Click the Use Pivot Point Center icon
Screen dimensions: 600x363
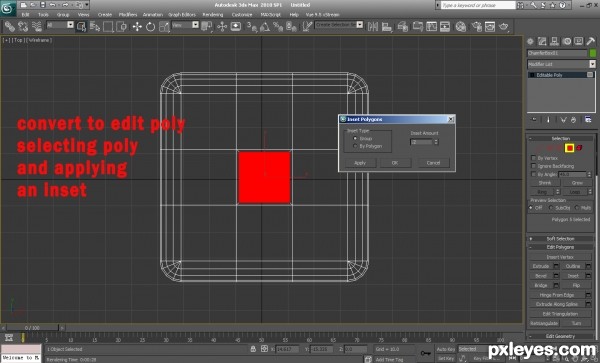(x=207, y=26)
